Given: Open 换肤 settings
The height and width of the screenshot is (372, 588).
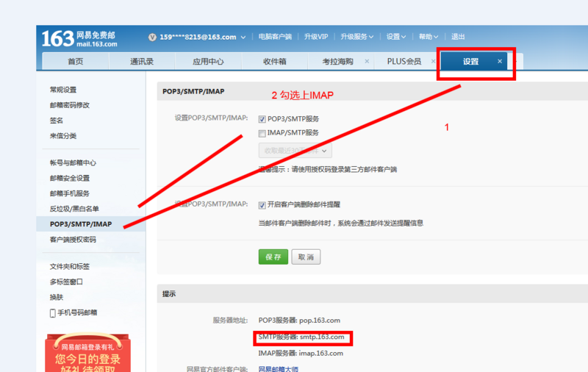Looking at the screenshot, I should 57,297.
